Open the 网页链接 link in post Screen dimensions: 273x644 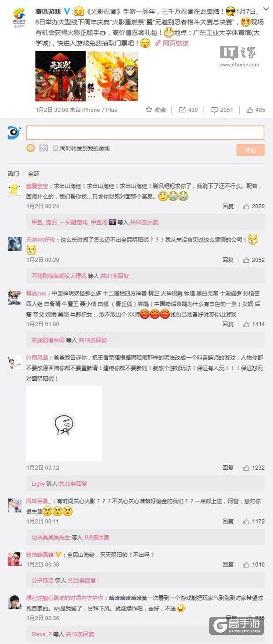coord(172,43)
